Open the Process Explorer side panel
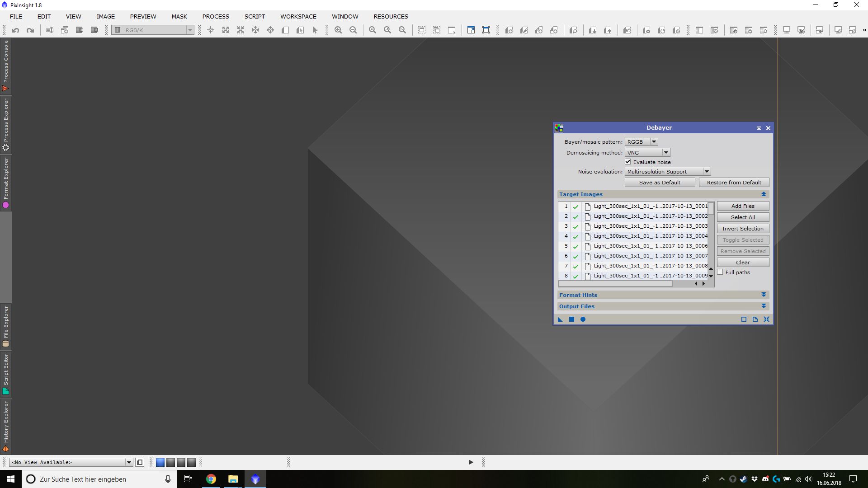This screenshot has height=488, width=868. coord(6,125)
